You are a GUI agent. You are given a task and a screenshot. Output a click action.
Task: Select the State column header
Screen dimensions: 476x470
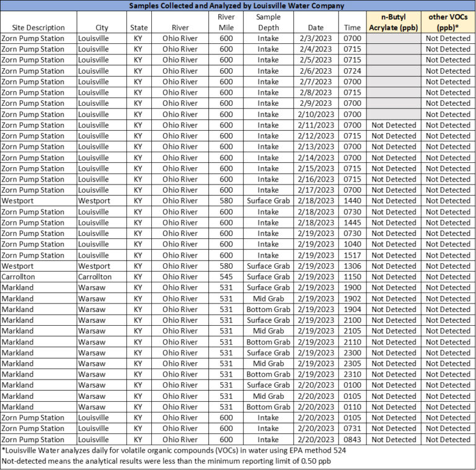click(x=138, y=27)
